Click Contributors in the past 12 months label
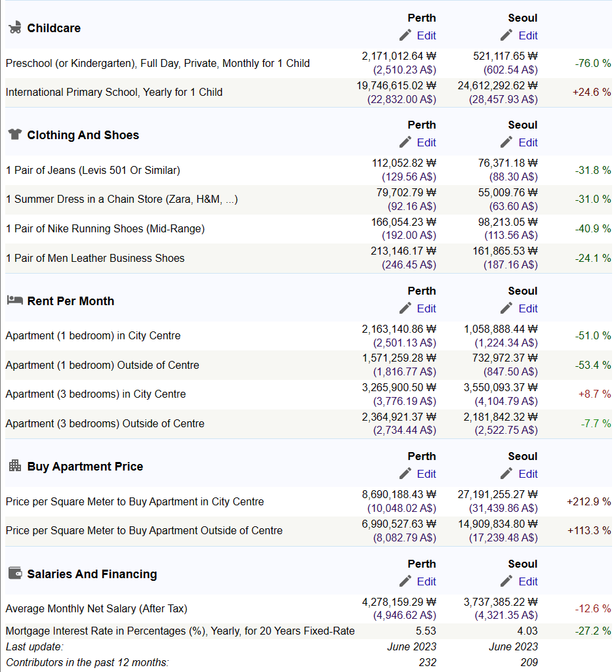This screenshot has height=672, width=616. (87, 663)
